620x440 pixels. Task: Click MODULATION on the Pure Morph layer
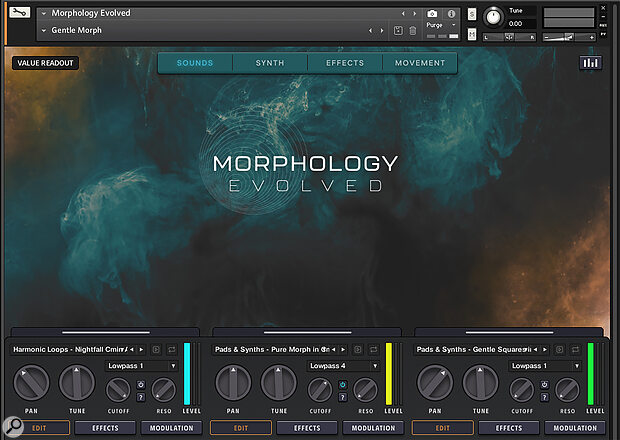click(x=373, y=428)
